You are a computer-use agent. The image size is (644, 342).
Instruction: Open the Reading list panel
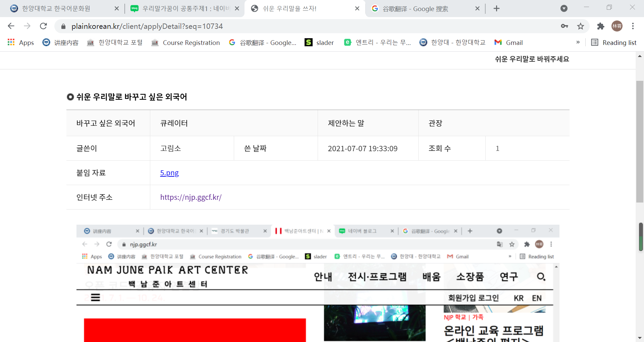coord(613,43)
